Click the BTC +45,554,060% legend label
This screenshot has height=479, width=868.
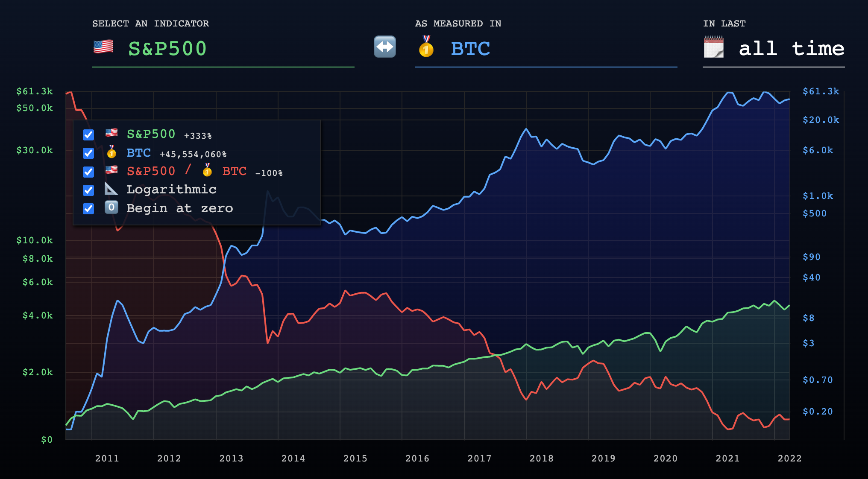(x=139, y=153)
